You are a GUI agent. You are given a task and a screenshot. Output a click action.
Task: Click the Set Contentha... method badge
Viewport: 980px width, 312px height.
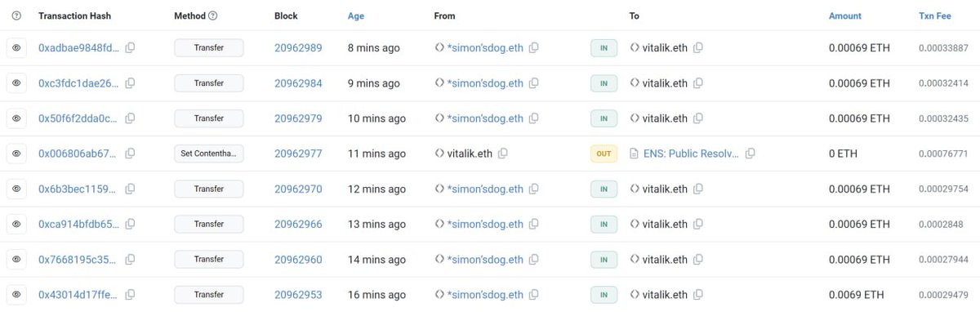pos(209,154)
